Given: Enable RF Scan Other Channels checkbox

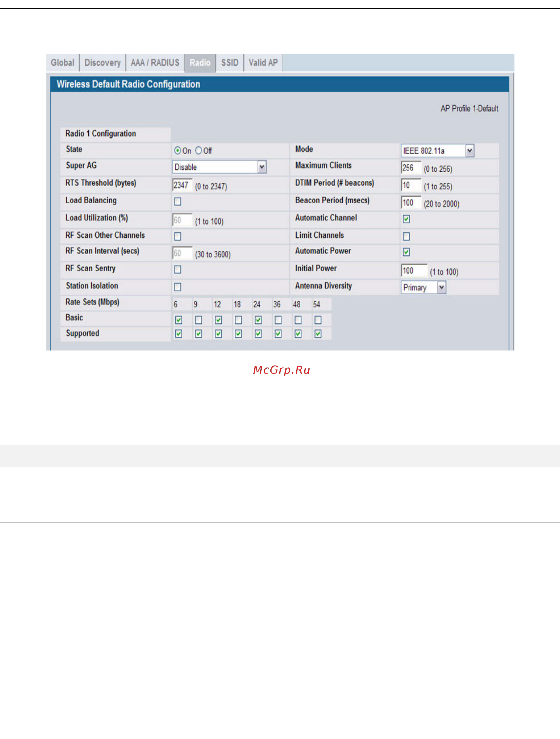Looking at the screenshot, I should 178,236.
